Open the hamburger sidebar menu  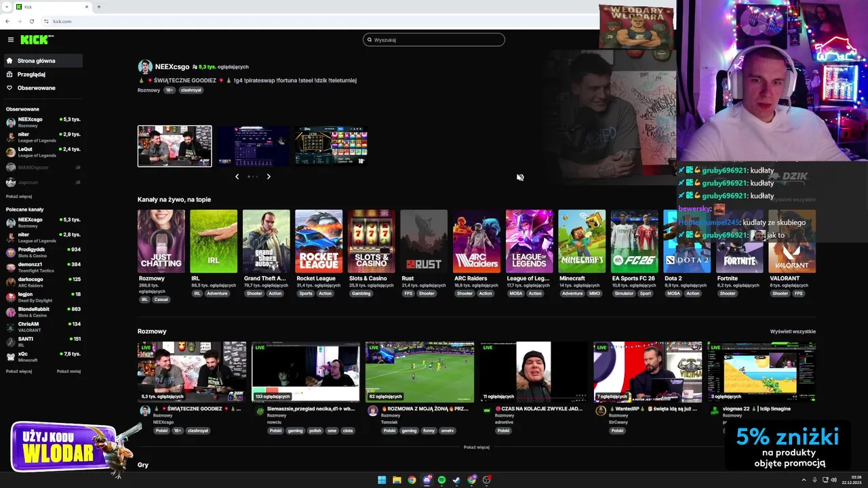tap(10, 40)
